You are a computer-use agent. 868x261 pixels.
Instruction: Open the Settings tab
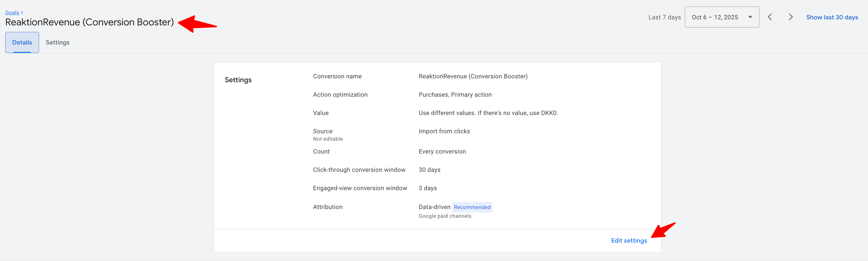point(58,42)
